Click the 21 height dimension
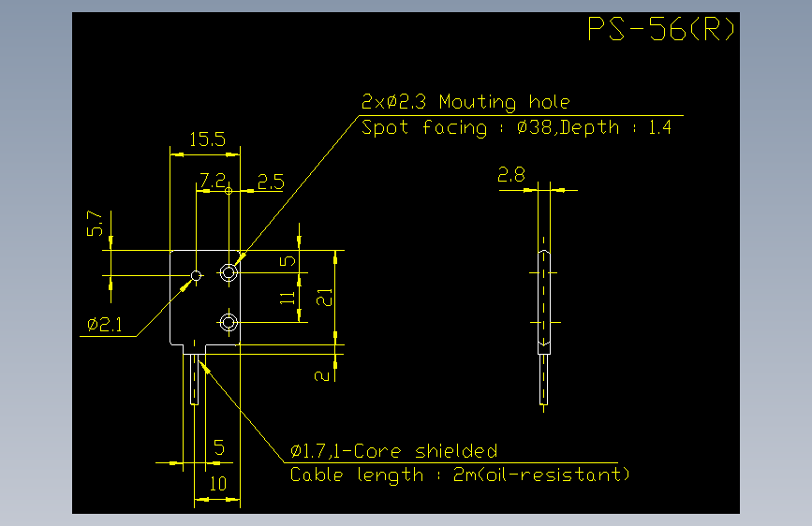This screenshot has height=526, width=812. (324, 298)
